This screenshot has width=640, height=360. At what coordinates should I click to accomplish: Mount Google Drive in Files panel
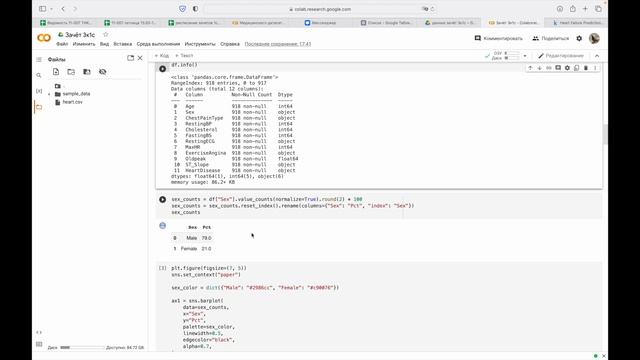click(x=87, y=72)
